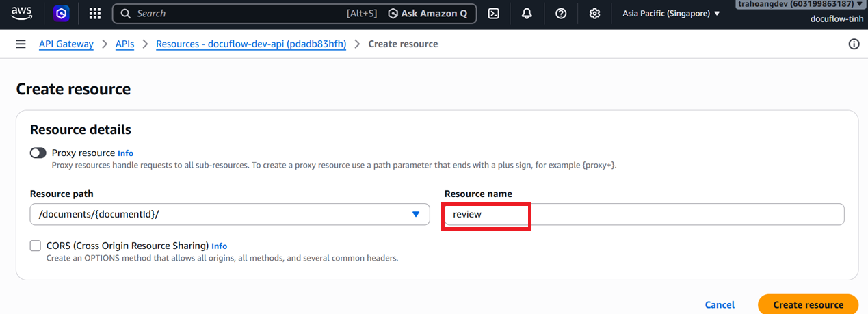Click the info panel icon at right
The height and width of the screenshot is (314, 868).
(854, 44)
